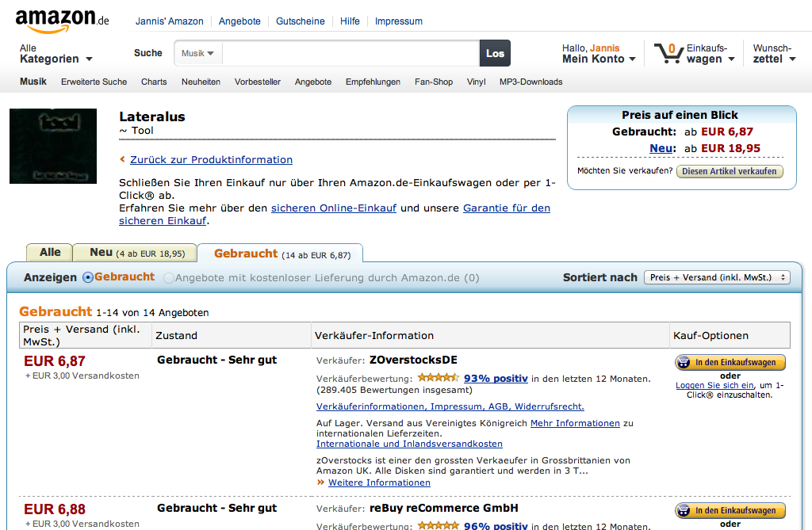Open reBuy 96% positiv rating link
This screenshot has height=530, width=812.
496,526
